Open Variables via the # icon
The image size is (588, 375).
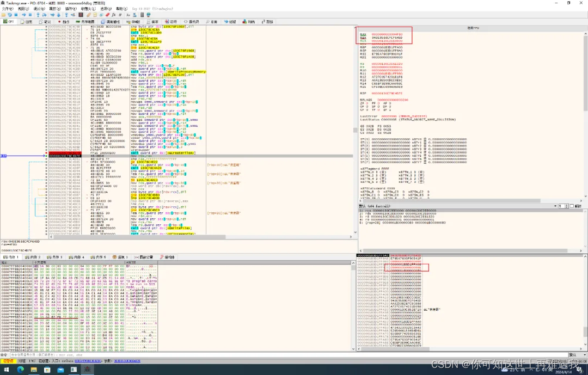120,15
